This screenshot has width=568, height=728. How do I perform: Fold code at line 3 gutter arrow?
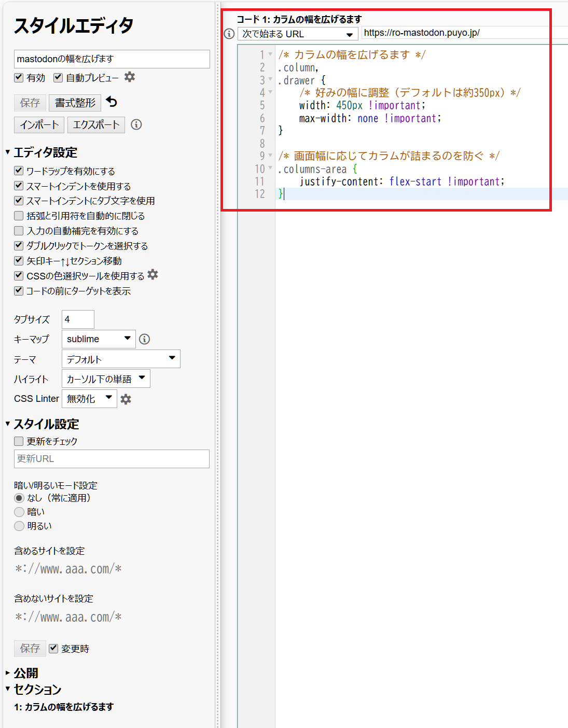point(270,79)
